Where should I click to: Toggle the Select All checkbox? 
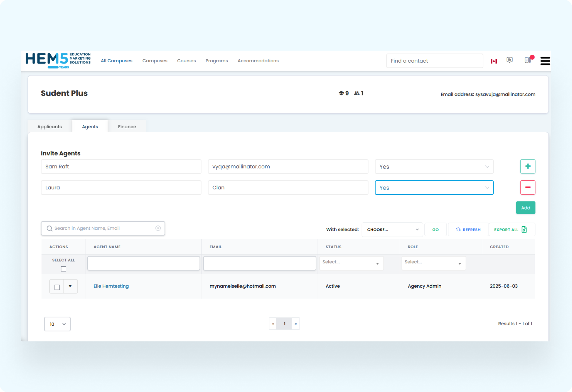click(x=63, y=269)
